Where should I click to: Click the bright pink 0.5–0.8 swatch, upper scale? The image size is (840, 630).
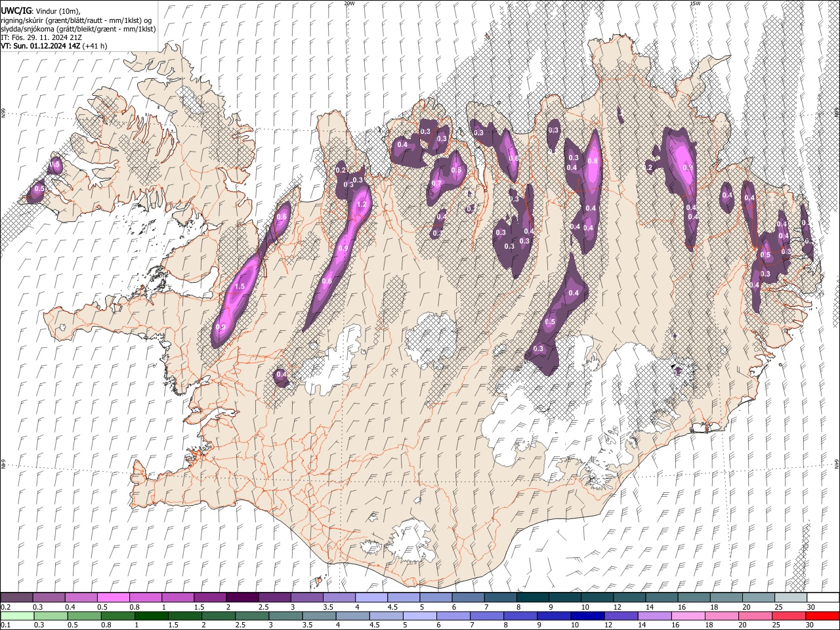113,598
